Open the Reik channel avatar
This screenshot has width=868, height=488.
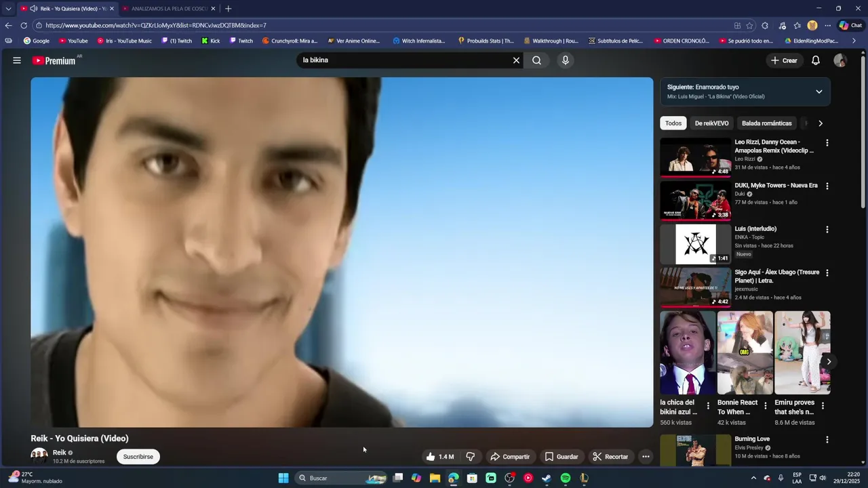39,456
